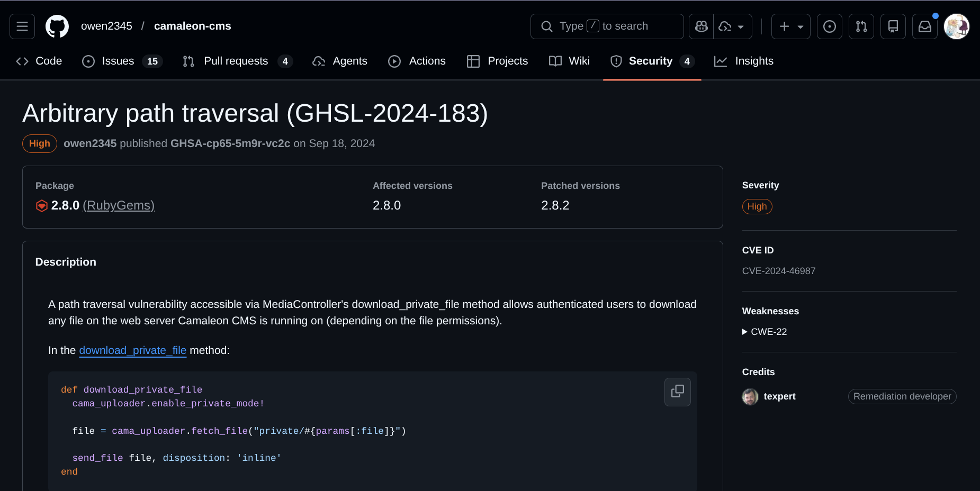Go to owen2345 owner profile

point(106,26)
